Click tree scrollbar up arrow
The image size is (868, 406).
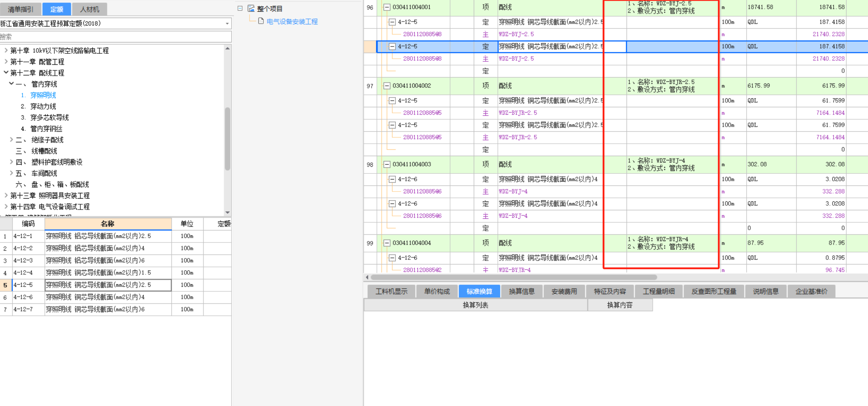coord(228,48)
